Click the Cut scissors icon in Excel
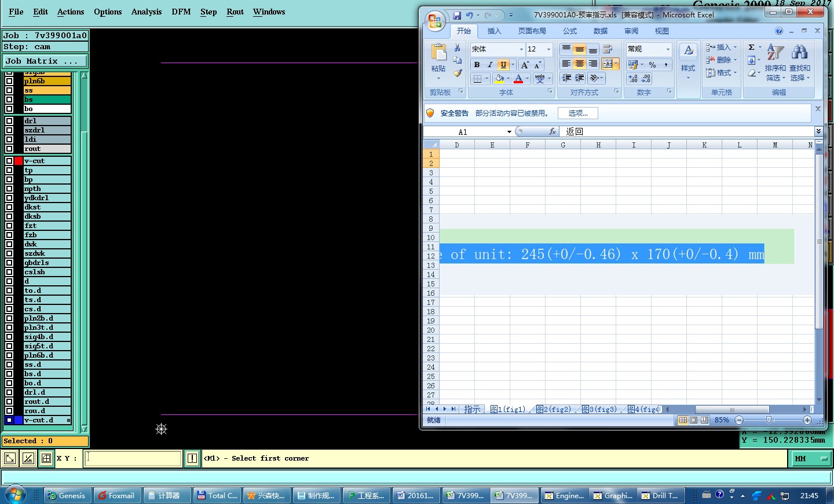The height and width of the screenshot is (504, 834). pos(457,48)
